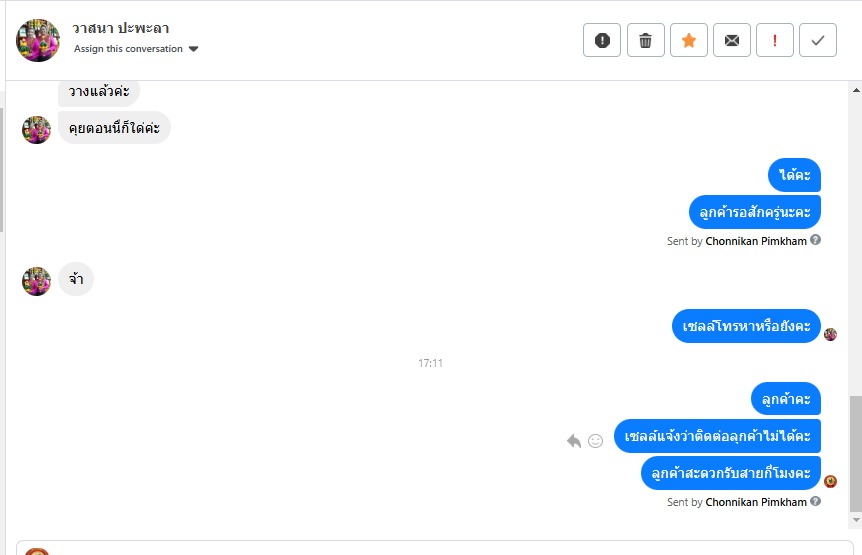
Task: Mark conversation done with checkmark button
Action: (x=818, y=40)
